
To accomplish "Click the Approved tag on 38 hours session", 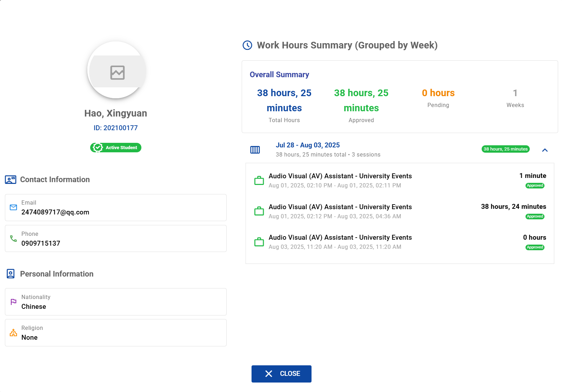I will tap(535, 217).
